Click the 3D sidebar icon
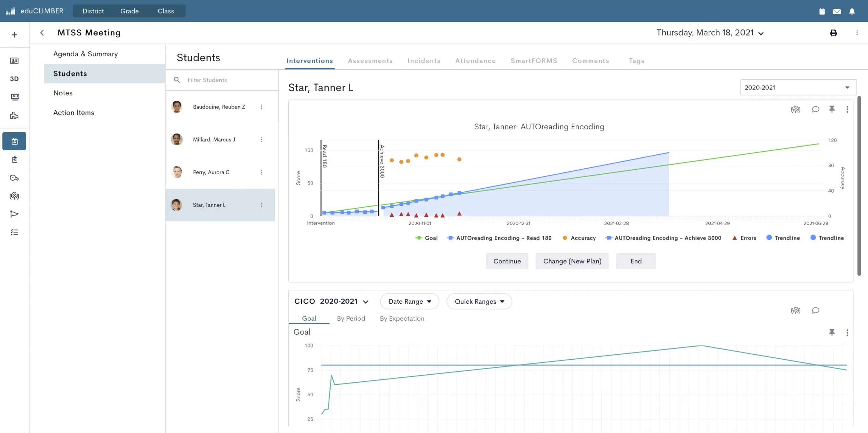Viewport: 868px width, 433px height. point(14,79)
